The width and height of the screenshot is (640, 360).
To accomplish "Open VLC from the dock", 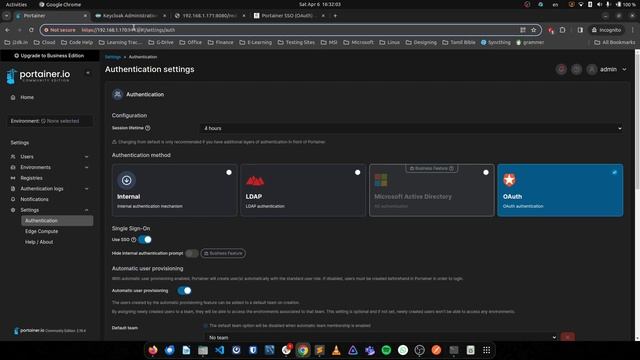I will pos(336,350).
